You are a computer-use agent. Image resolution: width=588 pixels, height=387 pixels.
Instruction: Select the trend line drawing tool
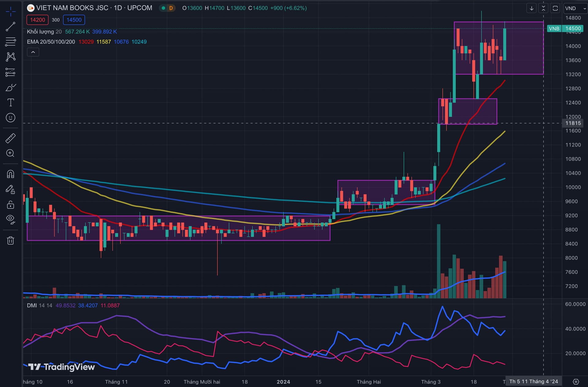point(10,27)
